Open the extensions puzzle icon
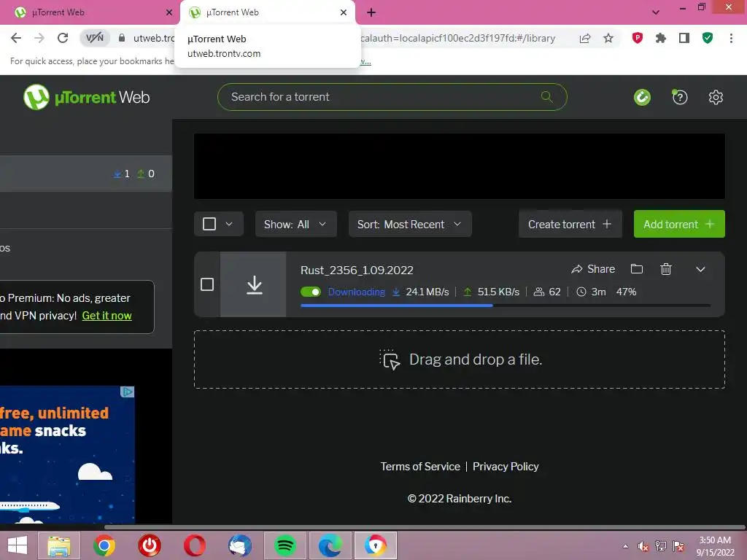Image resolution: width=747 pixels, height=560 pixels. 661,38
